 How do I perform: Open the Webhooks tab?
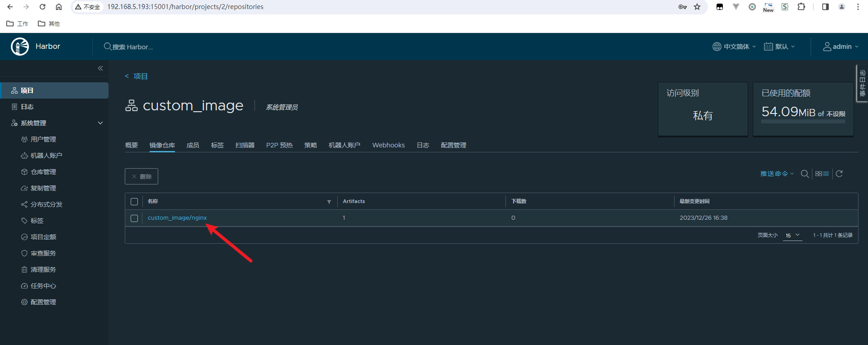tap(388, 145)
